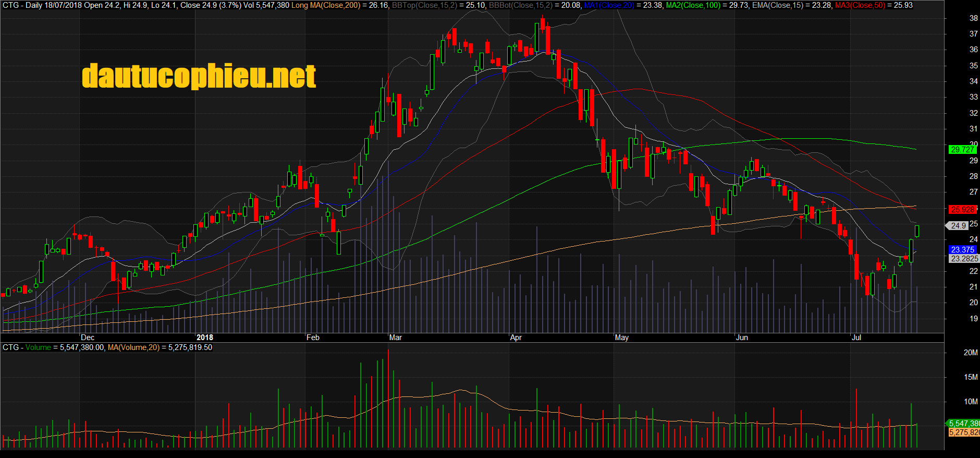The image size is (980, 458).
Task: Select the green Volume legend label
Action: coord(38,347)
